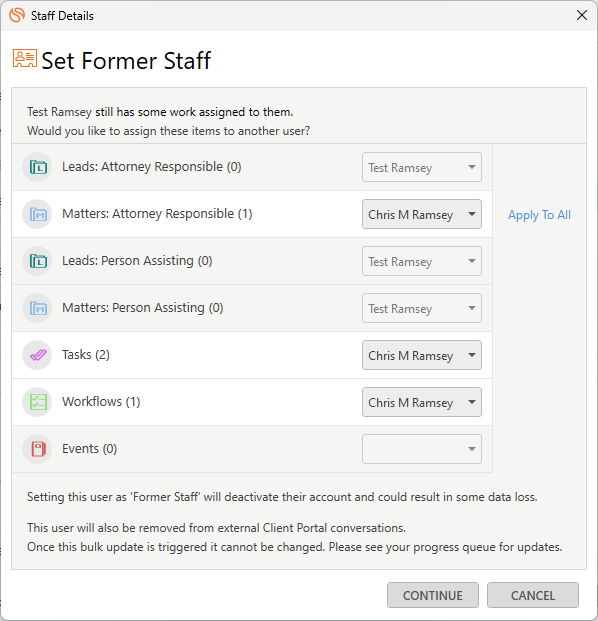Click the Apply To All link
Image resolution: width=598 pixels, height=621 pixels.
539,215
